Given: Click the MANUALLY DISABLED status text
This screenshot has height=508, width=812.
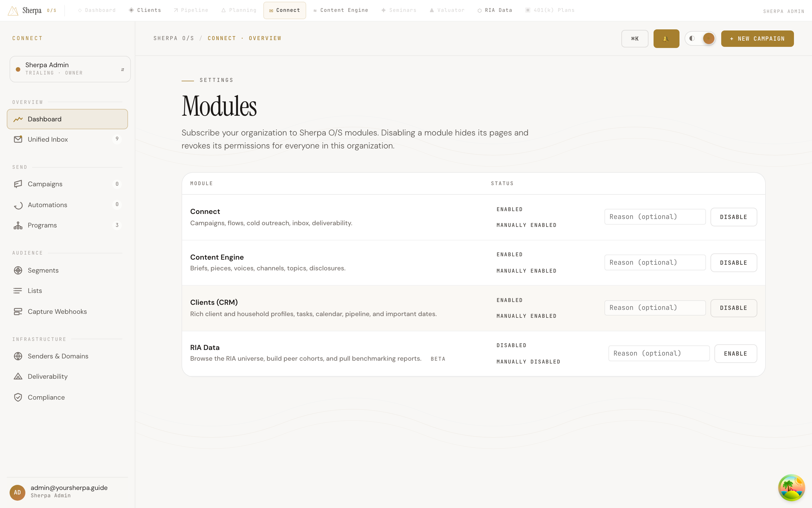Looking at the screenshot, I should click(528, 362).
